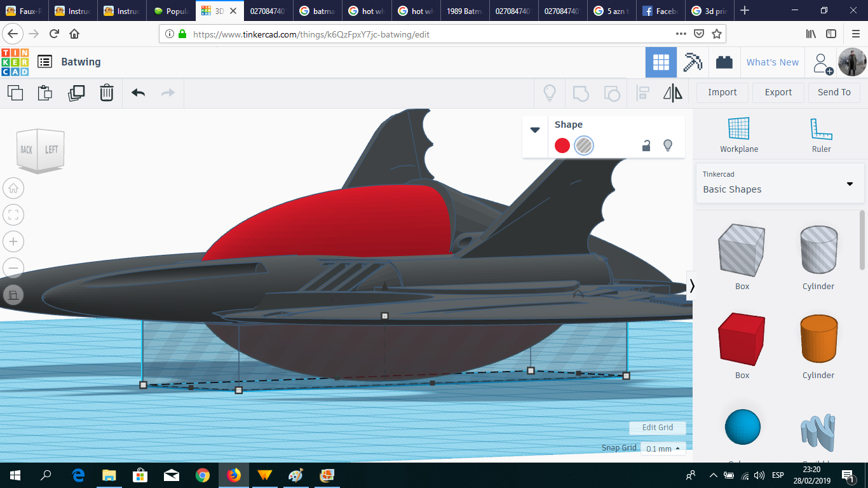Toggle orthographic view mode
Screen dimensions: 868x488
tap(13, 295)
